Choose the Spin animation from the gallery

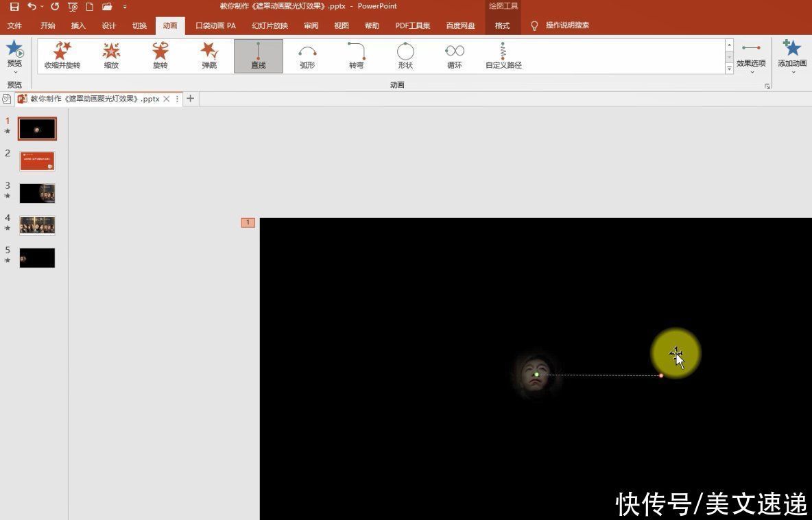point(159,54)
